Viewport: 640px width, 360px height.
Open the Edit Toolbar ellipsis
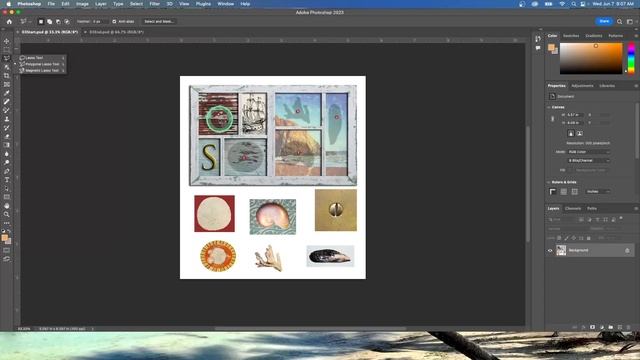[7, 223]
